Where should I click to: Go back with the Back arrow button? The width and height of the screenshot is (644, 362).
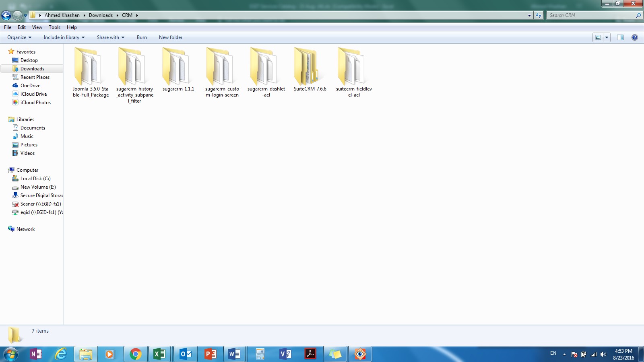click(6, 15)
